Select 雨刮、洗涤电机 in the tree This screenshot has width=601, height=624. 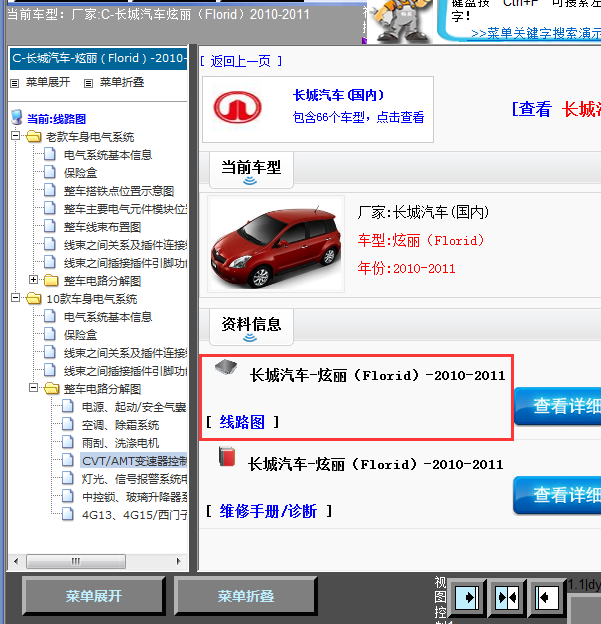coord(119,443)
